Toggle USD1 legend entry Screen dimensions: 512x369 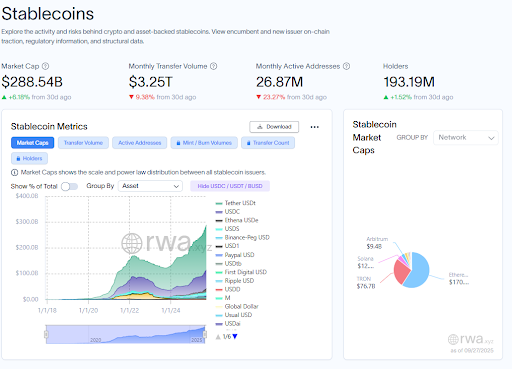(x=227, y=246)
